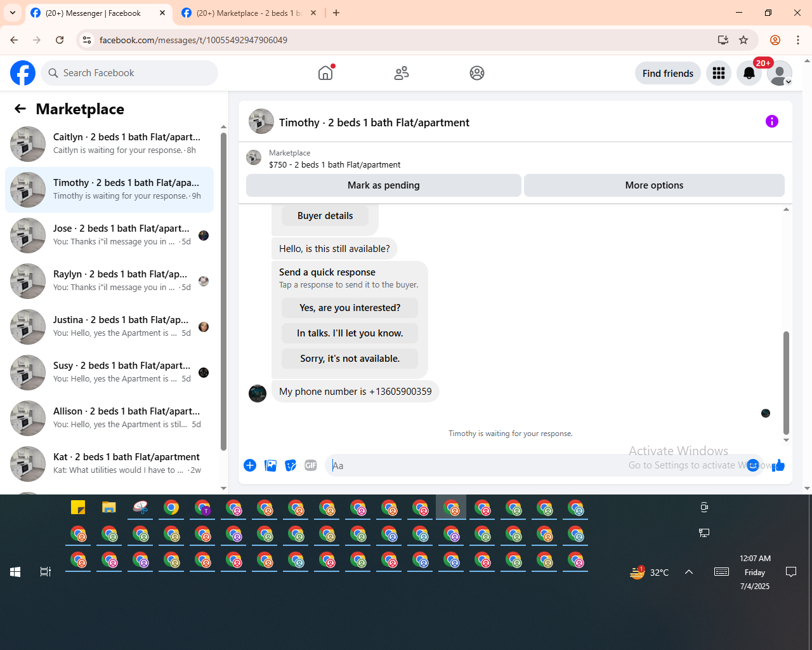Switch to the Marketplace browser tab

249,13
